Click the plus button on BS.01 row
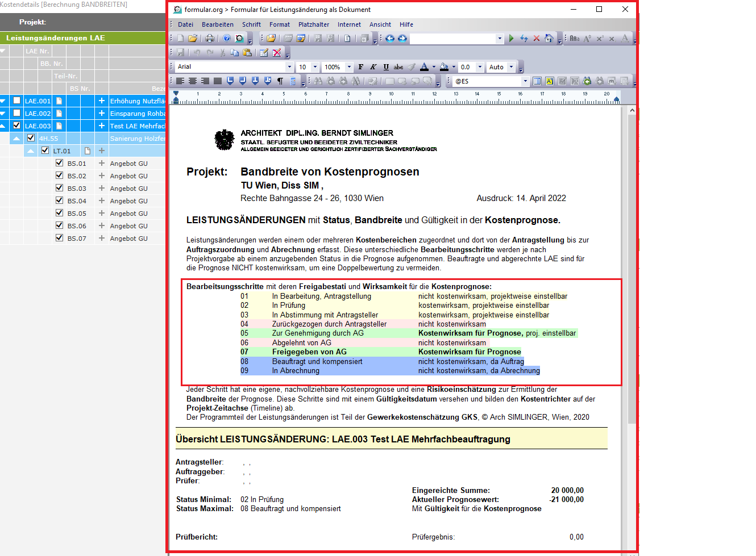756x556 pixels. 102,163
